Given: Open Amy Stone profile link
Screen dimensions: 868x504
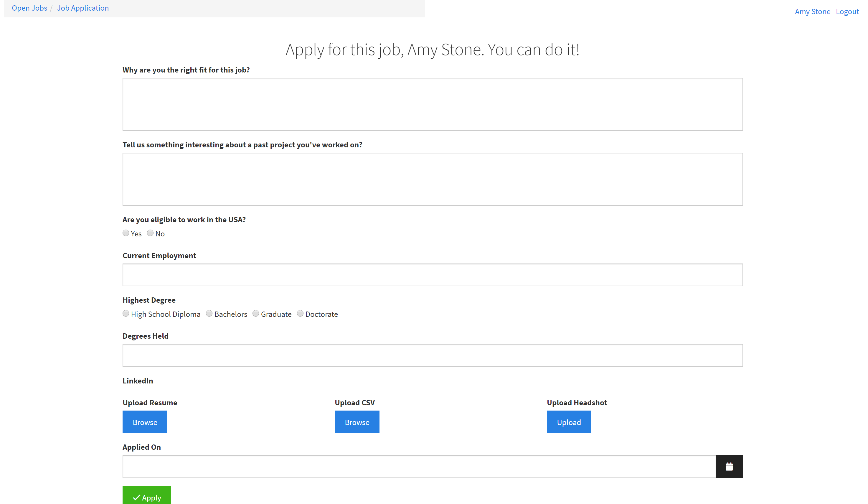Looking at the screenshot, I should point(812,12).
